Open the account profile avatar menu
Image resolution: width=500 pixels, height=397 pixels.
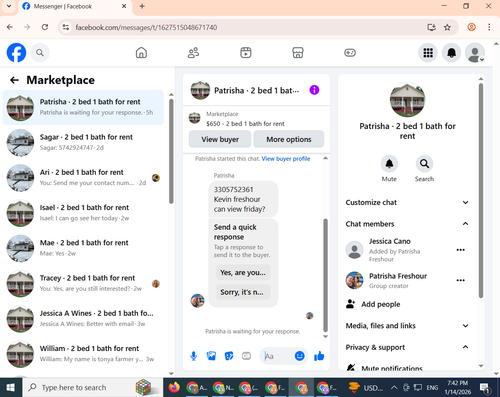point(475,53)
